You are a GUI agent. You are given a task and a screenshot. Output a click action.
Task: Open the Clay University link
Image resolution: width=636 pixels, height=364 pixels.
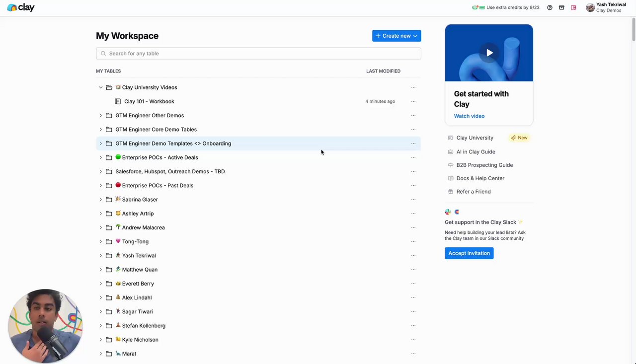(x=475, y=138)
